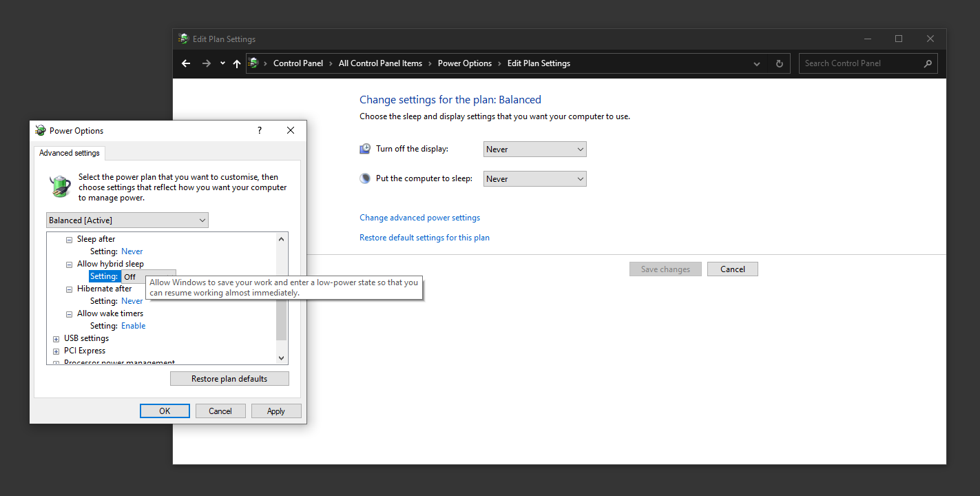This screenshot has height=496, width=980.
Task: Open the Balanced [Active] plan dropdown
Action: (127, 220)
